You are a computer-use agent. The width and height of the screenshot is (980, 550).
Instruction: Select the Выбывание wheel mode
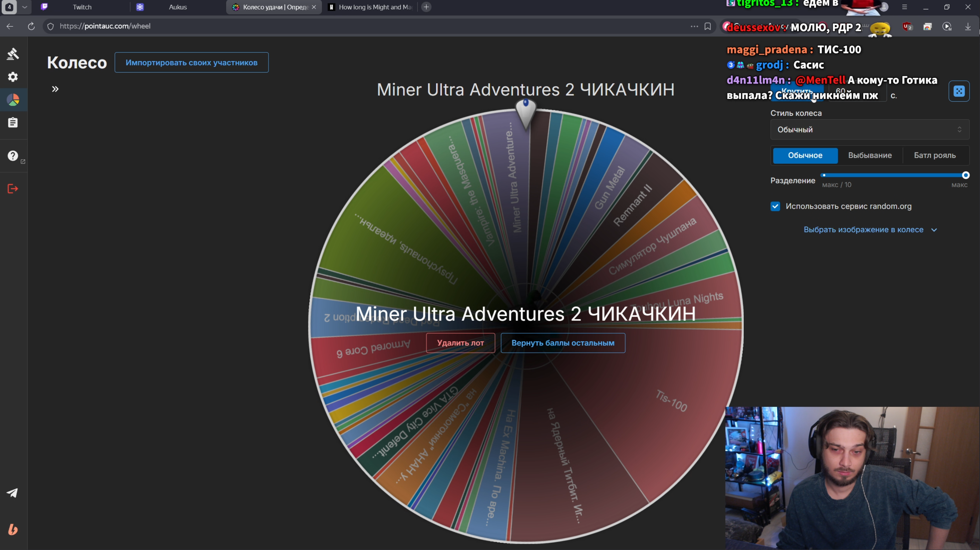tap(870, 156)
